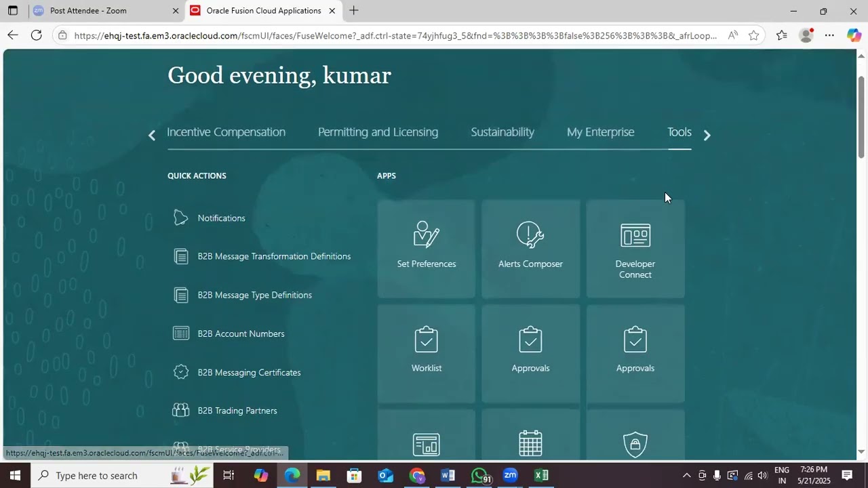
Task: Open B2B Messaging Certificates link
Action: [249, 372]
